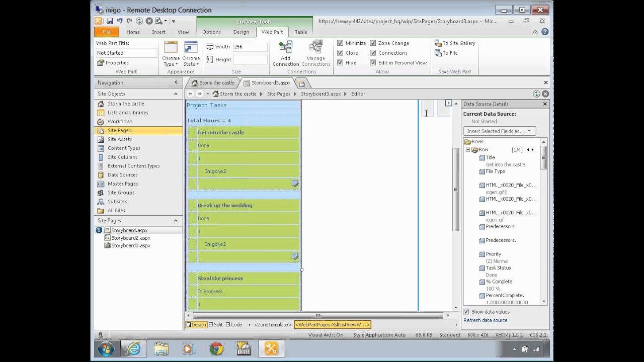The width and height of the screenshot is (644, 362).
Task: Select Storyboard.aspx in Site Pages list
Action: click(129, 230)
